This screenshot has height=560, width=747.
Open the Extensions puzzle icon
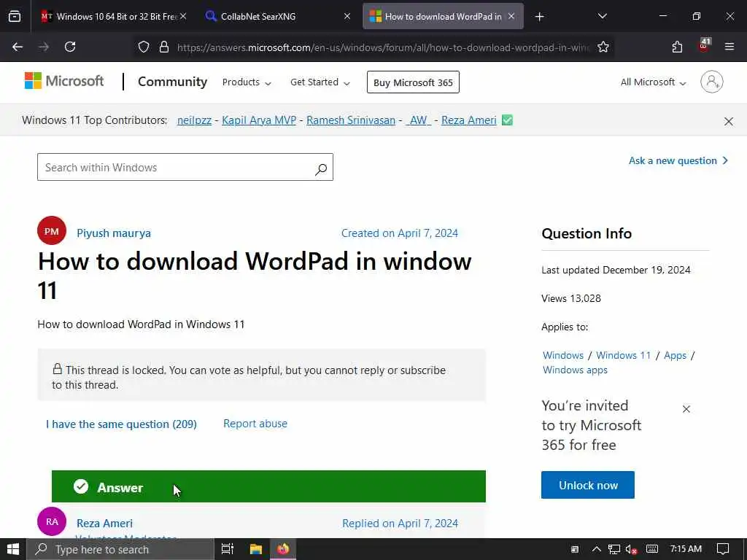677,47
